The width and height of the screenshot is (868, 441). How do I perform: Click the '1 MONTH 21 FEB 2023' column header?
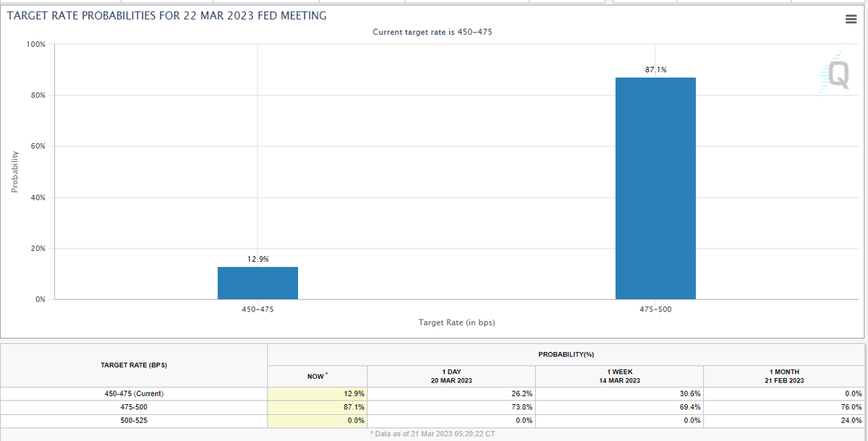(x=784, y=376)
